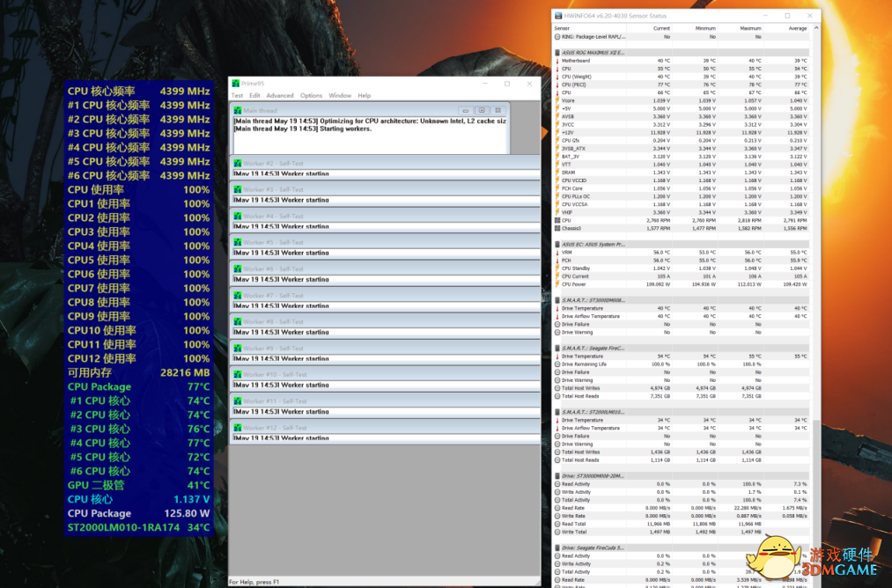Select the ASUS EC: ASUS System sensor group header
The width and height of the screenshot is (892, 588).
[682, 245]
